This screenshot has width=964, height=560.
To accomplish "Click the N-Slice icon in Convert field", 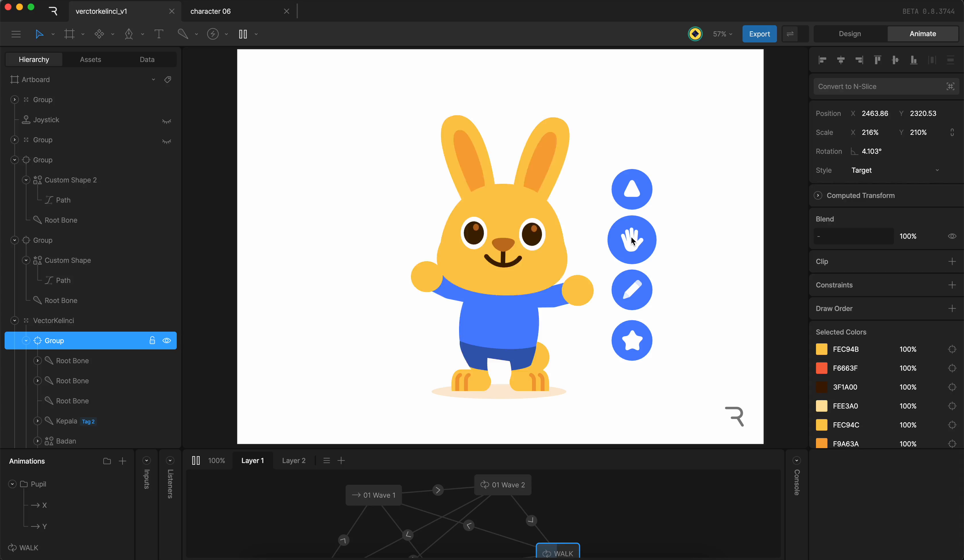I will (951, 86).
